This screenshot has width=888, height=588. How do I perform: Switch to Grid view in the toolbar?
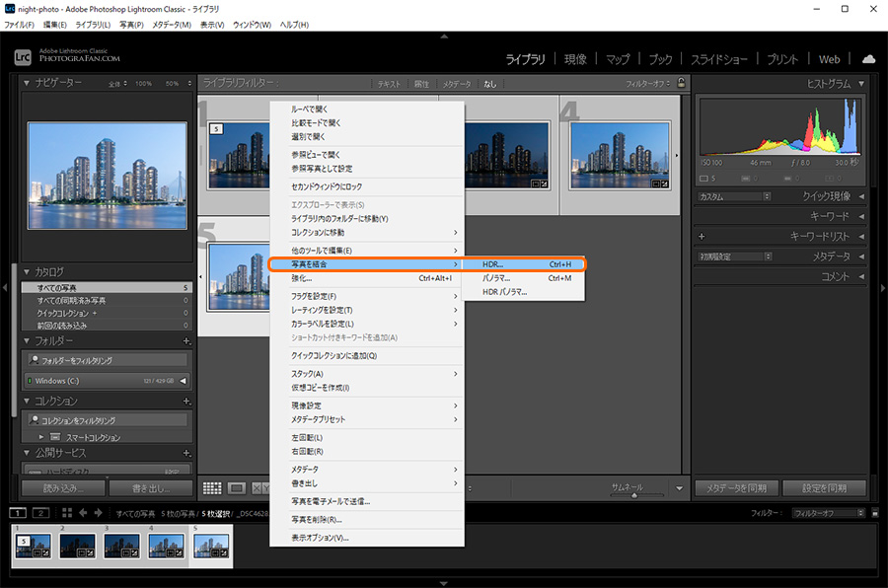coord(212,487)
